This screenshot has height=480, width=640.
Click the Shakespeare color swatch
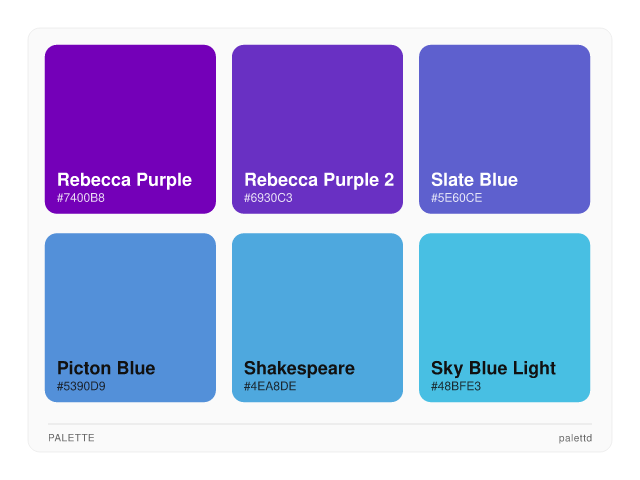(317, 298)
